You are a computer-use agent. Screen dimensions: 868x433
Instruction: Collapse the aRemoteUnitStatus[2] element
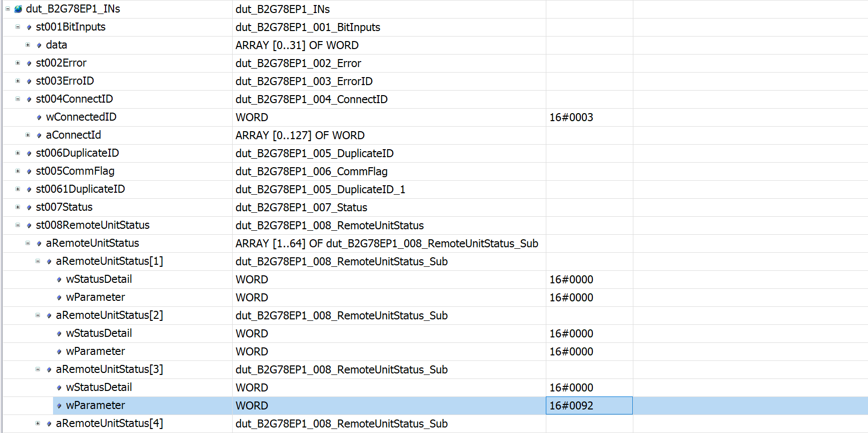pyautogui.click(x=38, y=315)
